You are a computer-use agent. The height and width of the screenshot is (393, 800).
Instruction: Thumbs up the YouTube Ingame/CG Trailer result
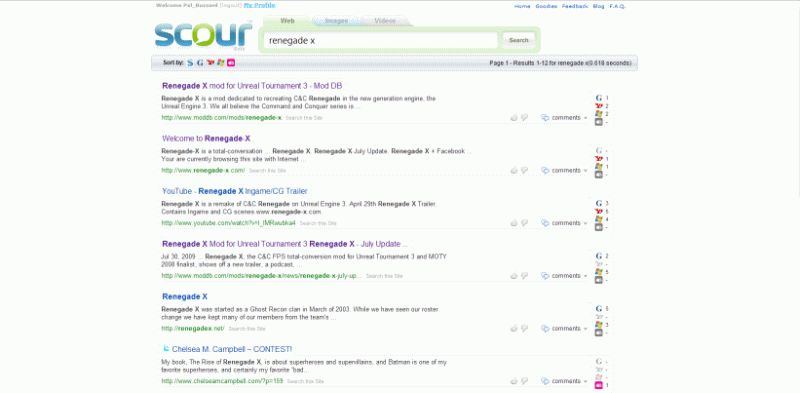(x=514, y=223)
